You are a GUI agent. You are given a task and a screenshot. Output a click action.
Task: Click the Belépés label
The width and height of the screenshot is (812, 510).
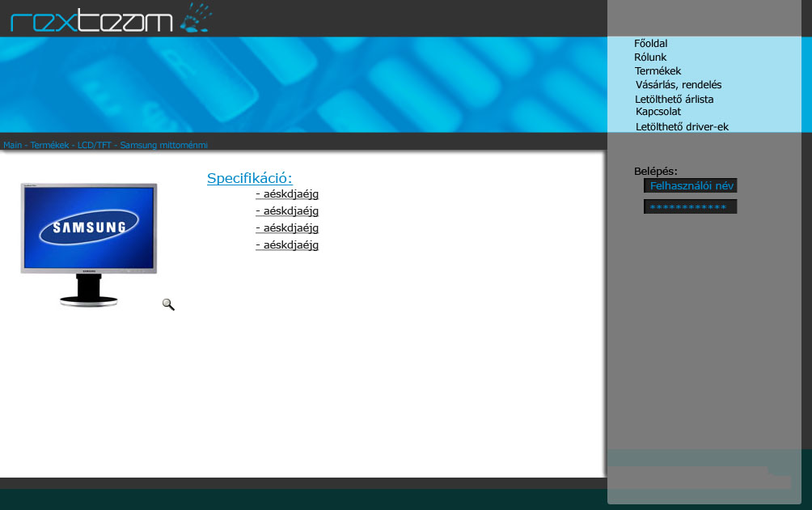coord(656,171)
